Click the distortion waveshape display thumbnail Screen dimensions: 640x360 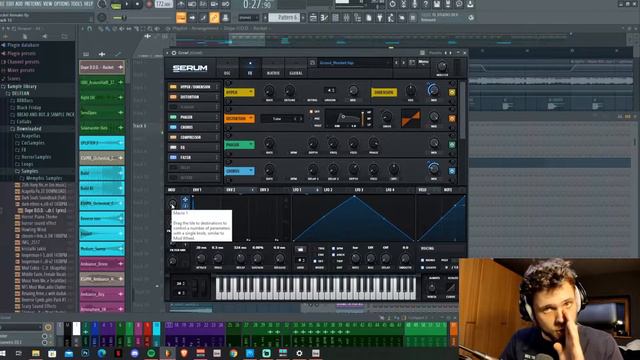tap(410, 118)
